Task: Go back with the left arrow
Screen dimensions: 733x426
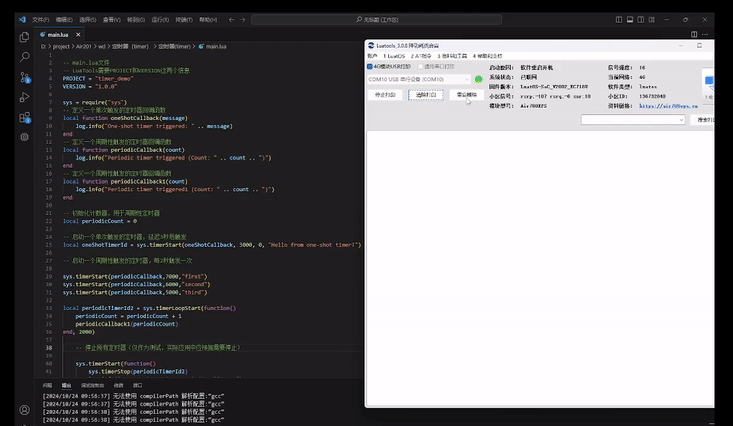Action: [231, 20]
